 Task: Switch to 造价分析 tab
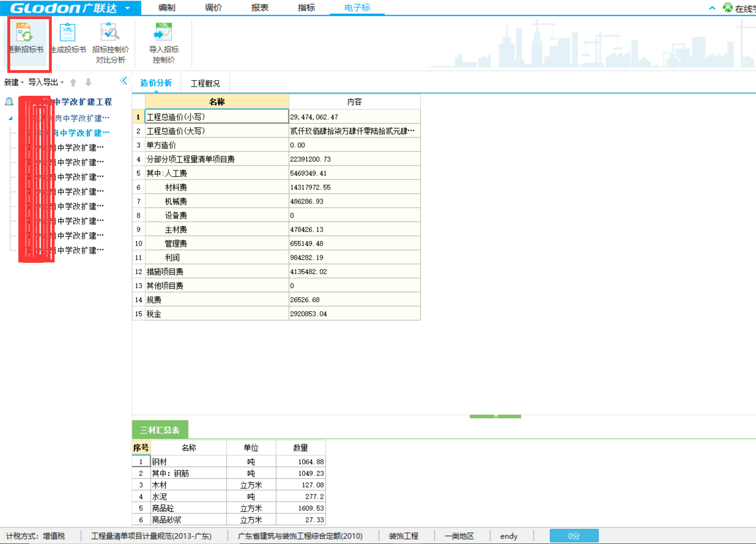(156, 83)
